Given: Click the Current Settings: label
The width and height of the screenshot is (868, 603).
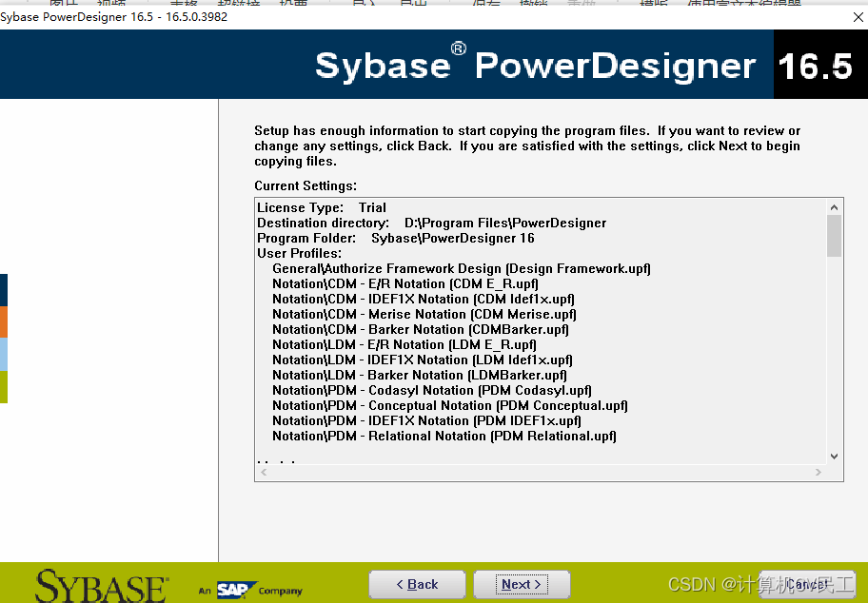Looking at the screenshot, I should (306, 185).
